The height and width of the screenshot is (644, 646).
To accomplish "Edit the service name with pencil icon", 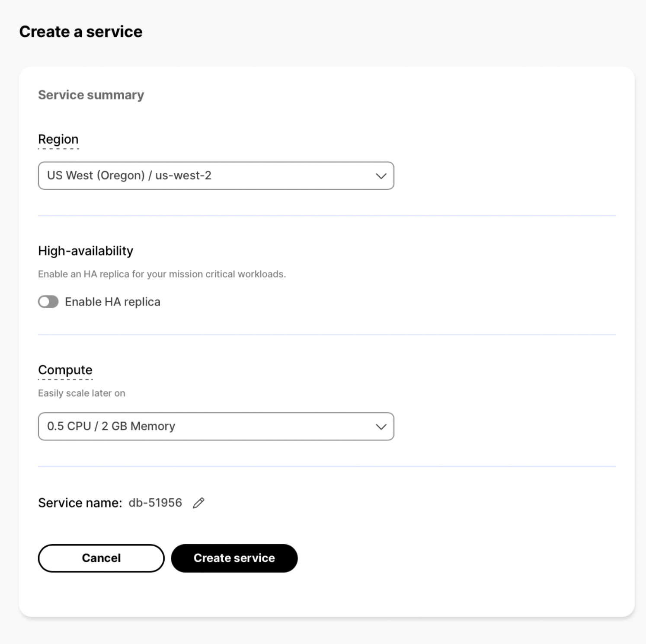I will [198, 503].
